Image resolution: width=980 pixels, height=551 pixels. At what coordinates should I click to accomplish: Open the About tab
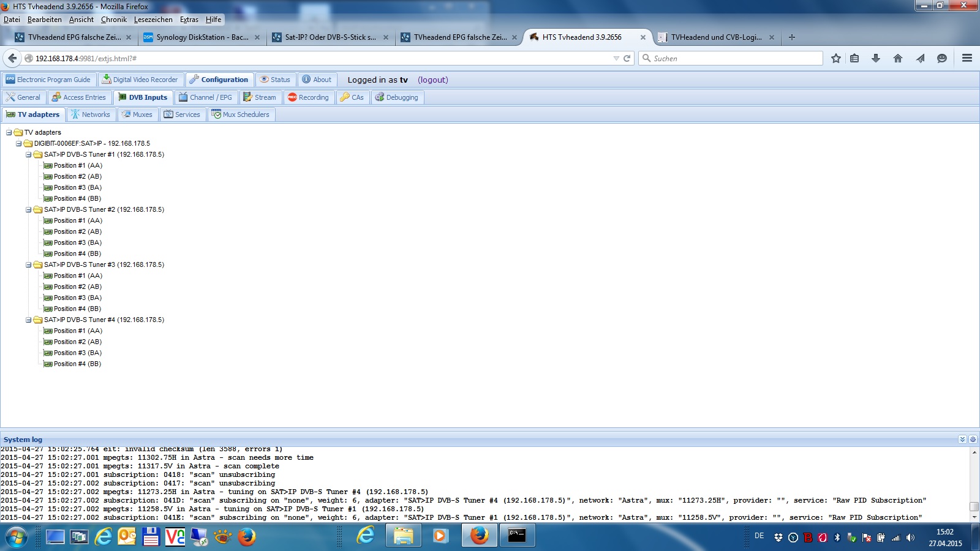pos(317,80)
